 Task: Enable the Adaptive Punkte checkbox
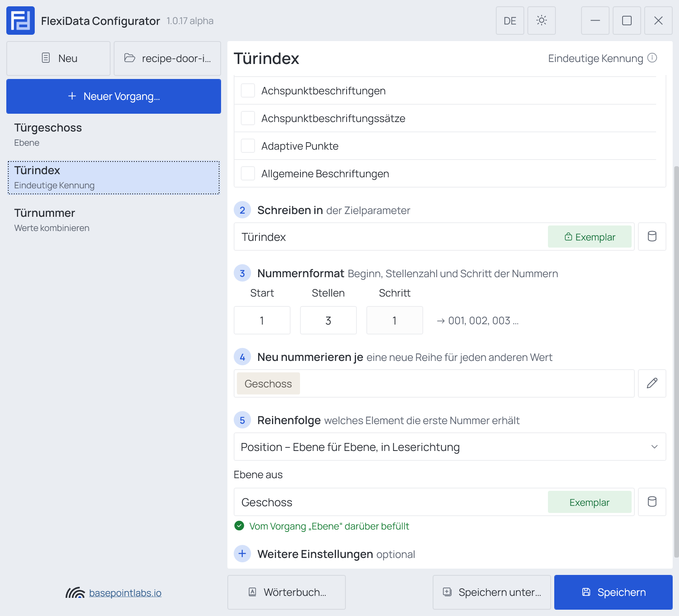[x=248, y=146]
